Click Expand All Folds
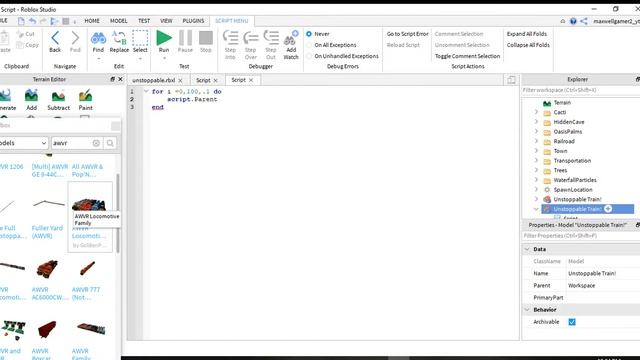This screenshot has height=360, width=640. (x=527, y=34)
